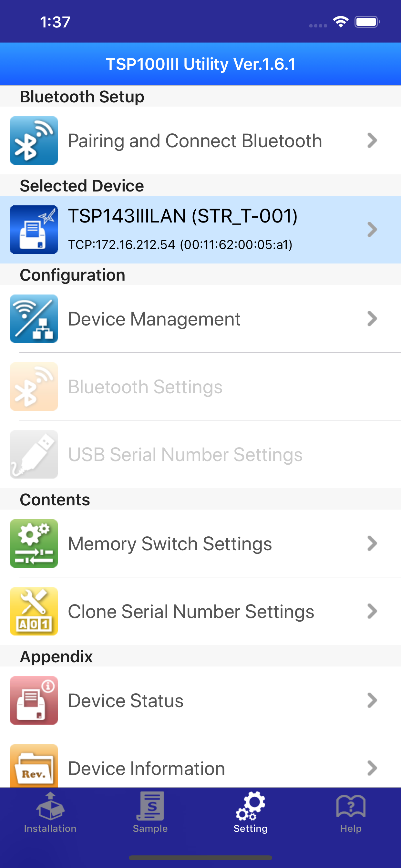Click the Bluetooth Settings icon
The width and height of the screenshot is (401, 868).
click(34, 387)
